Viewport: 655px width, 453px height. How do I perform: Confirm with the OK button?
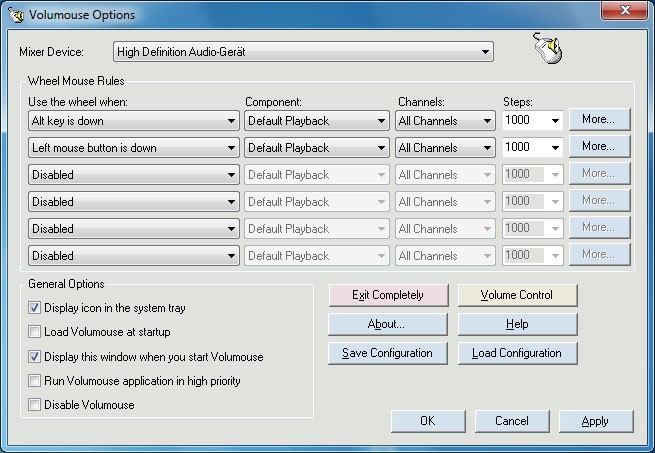point(428,421)
